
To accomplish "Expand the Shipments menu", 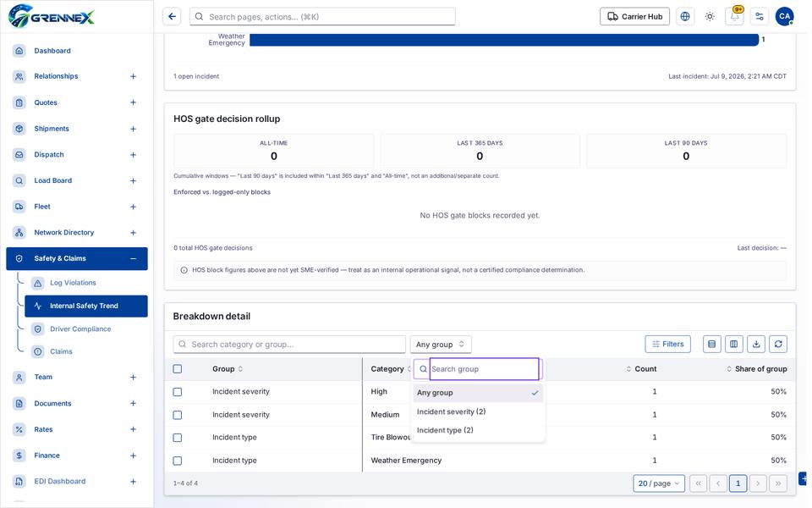I will (x=133, y=129).
